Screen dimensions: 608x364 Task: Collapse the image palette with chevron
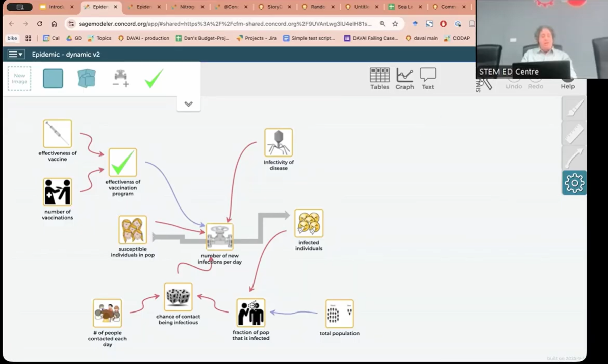pyautogui.click(x=188, y=104)
